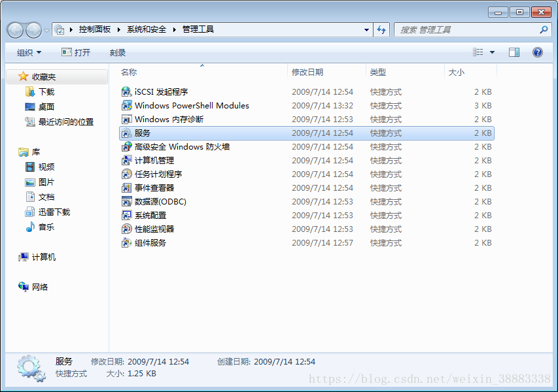Select 视频 library in the sidebar

click(46, 167)
